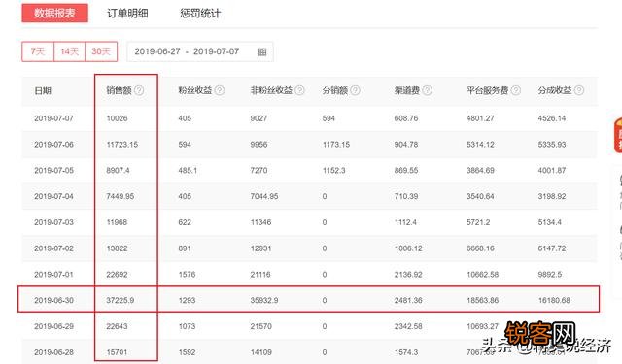Screen dimensions: 622x364
Task: Select the date cell 2019-06-30
Action: 54,300
